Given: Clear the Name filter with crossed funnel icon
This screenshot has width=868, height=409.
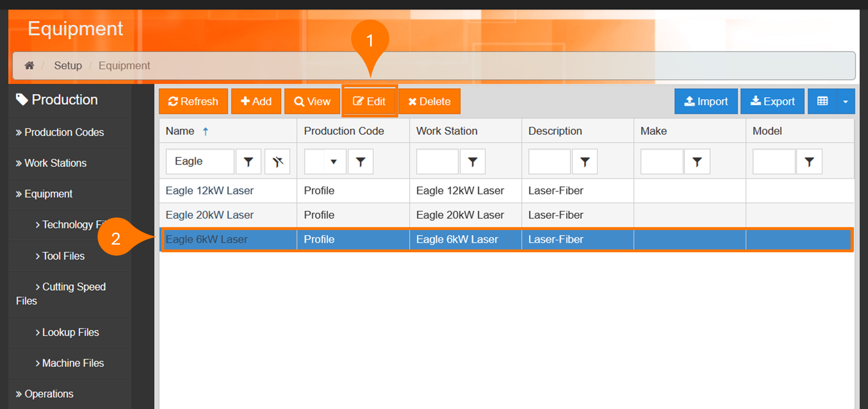Looking at the screenshot, I should point(277,162).
